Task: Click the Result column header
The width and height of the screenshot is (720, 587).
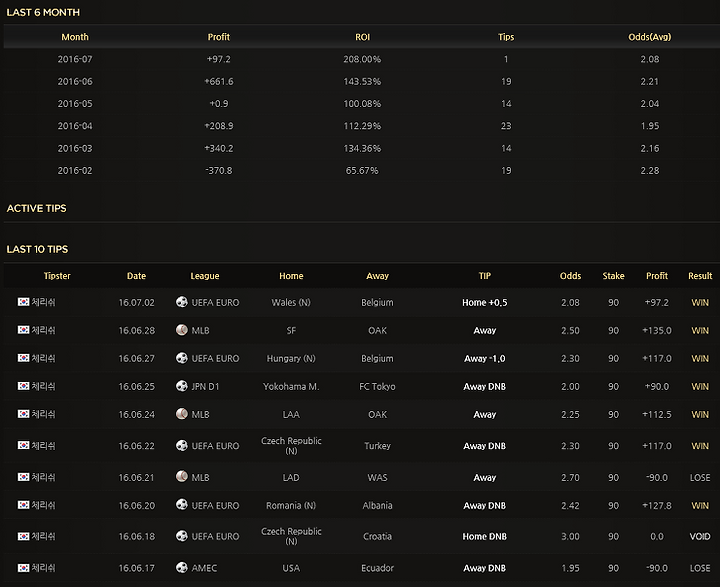Action: 700,276
